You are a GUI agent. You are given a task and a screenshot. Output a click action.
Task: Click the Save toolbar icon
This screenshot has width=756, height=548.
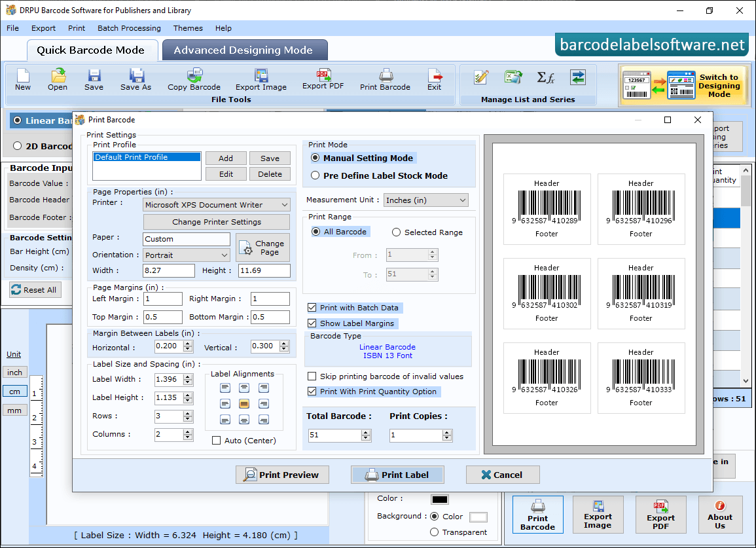pyautogui.click(x=94, y=80)
